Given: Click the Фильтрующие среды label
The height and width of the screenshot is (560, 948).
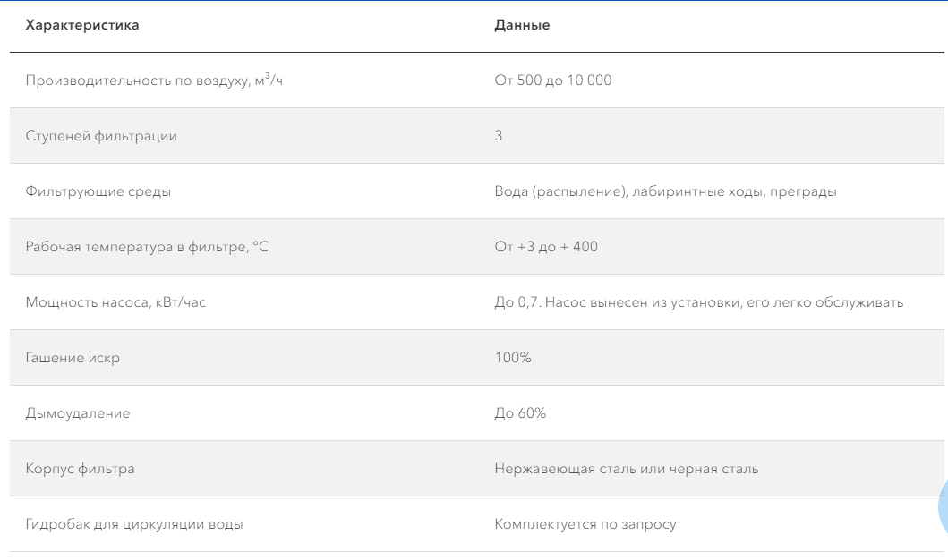Looking at the screenshot, I should pos(98,191).
